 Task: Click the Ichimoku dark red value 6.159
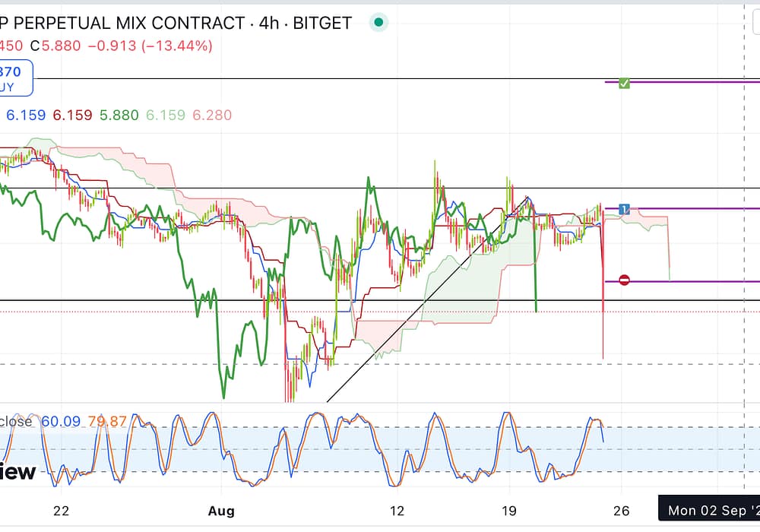coord(73,116)
